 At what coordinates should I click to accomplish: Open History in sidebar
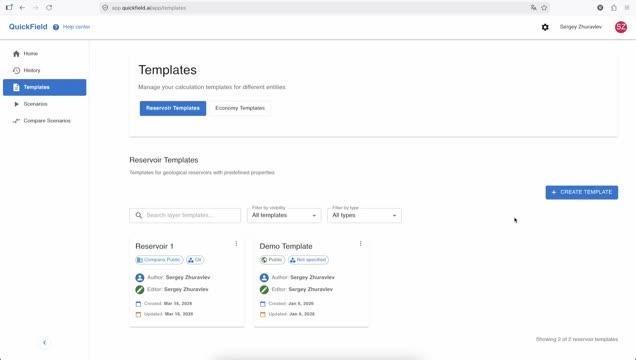point(45,71)
